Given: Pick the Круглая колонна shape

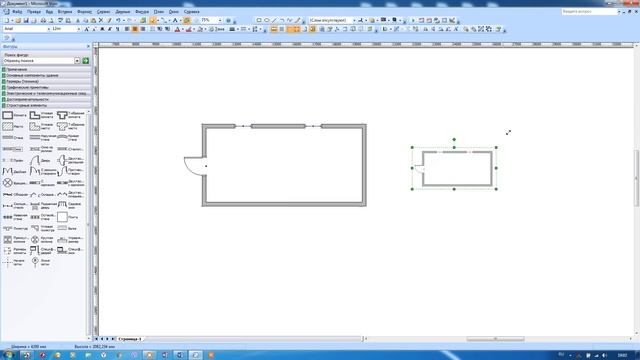Looking at the screenshot, I should [x=42, y=240].
